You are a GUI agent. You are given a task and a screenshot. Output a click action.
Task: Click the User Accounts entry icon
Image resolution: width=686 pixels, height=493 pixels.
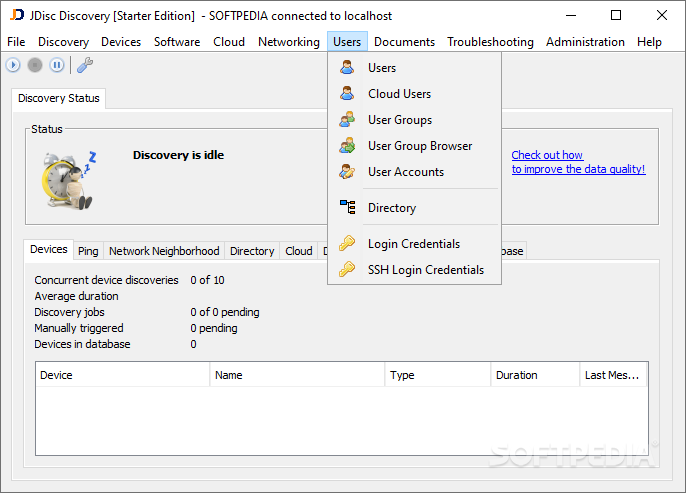(x=347, y=171)
